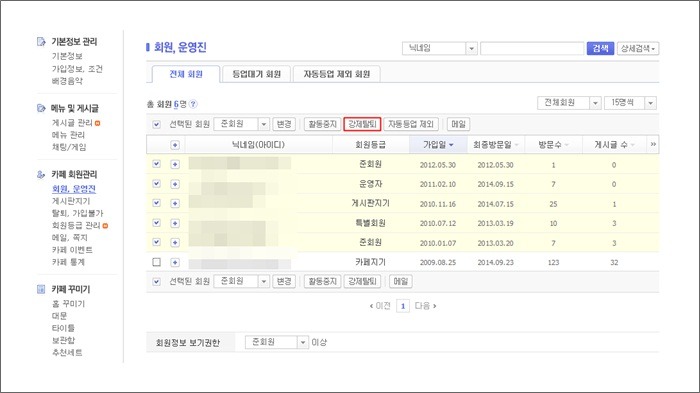Viewport: 700px width, 393px height.
Task: Uncheck the 특별회원 member row checkbox
Action: (x=156, y=222)
